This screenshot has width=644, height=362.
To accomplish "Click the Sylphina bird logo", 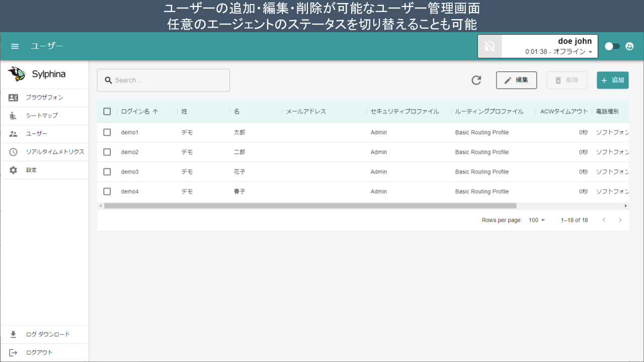I will (17, 74).
